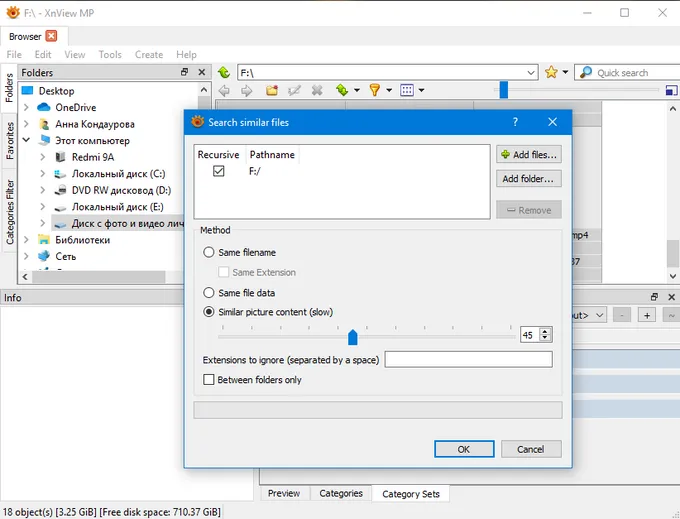The height and width of the screenshot is (519, 680).
Task: Select the Same filename radio option
Action: 209,253
